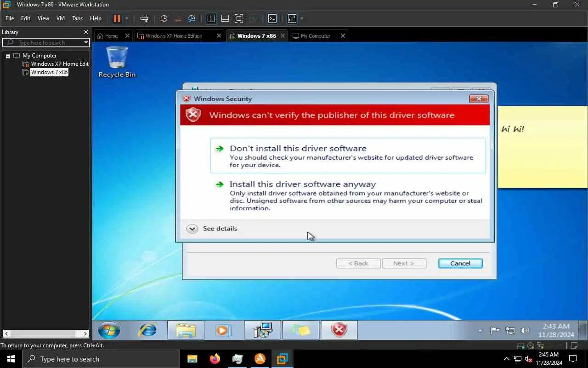Click the Windows 7 network tray icon
This screenshot has width=588, height=368.
click(x=510, y=330)
